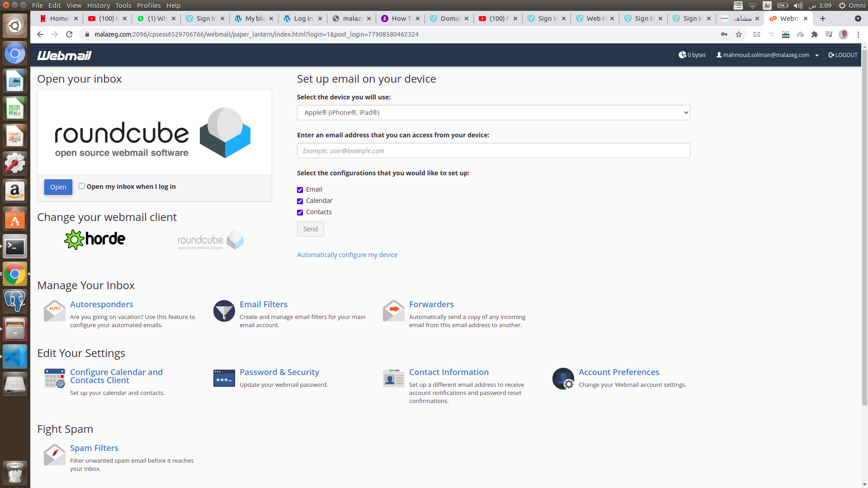Open the Email Filters link
The image size is (868, 488).
pos(264,304)
